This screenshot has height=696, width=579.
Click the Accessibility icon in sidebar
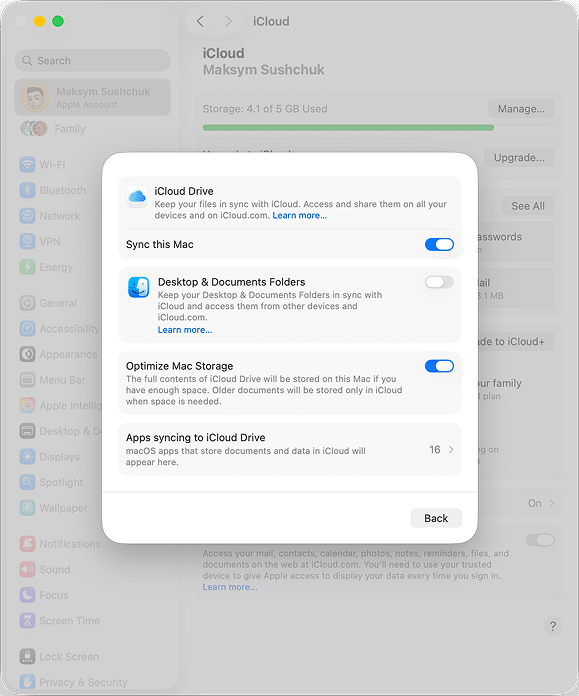click(28, 329)
